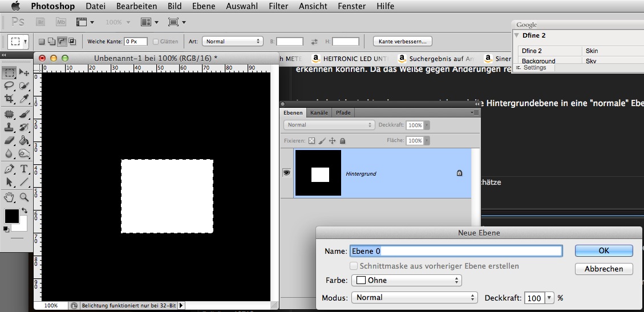The image size is (644, 312).
Task: Open the layer blend mode dropdown in Ebenen
Action: click(329, 125)
